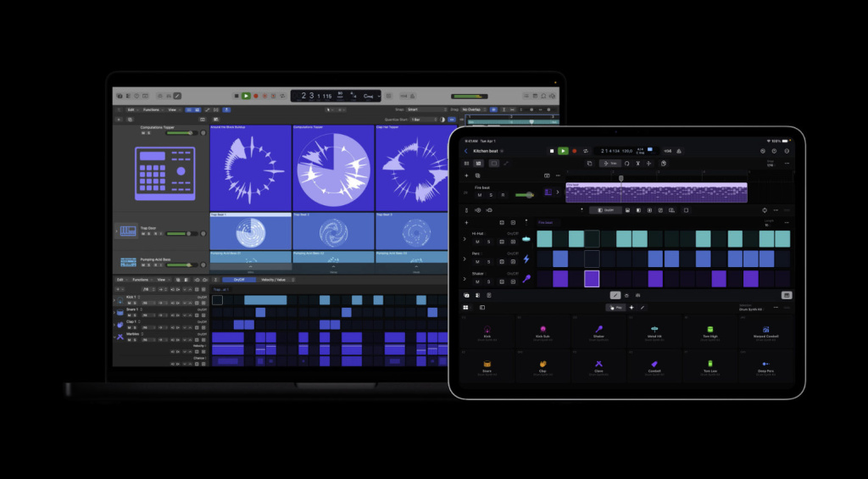Open the Drag No Overlap dropdown on Mac
The height and width of the screenshot is (479, 868).
[x=473, y=109]
